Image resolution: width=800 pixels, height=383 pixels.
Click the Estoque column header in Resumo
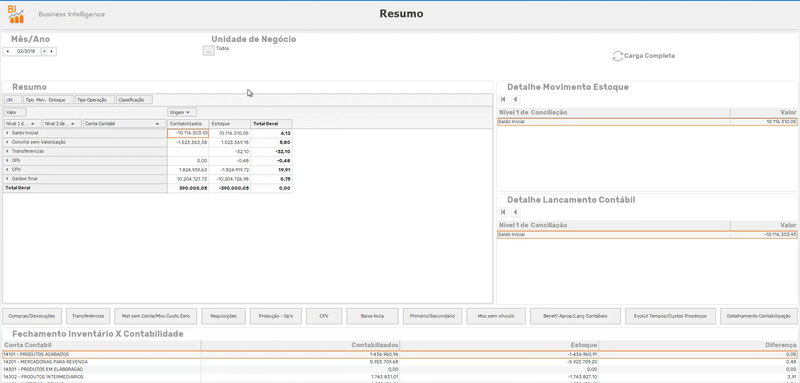pos(230,123)
